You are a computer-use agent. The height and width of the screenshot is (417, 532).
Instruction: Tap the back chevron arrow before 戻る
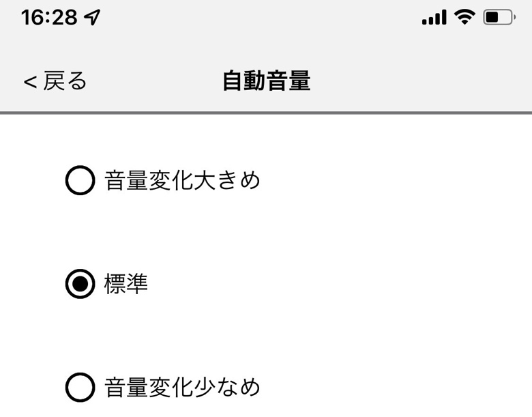tap(30, 82)
